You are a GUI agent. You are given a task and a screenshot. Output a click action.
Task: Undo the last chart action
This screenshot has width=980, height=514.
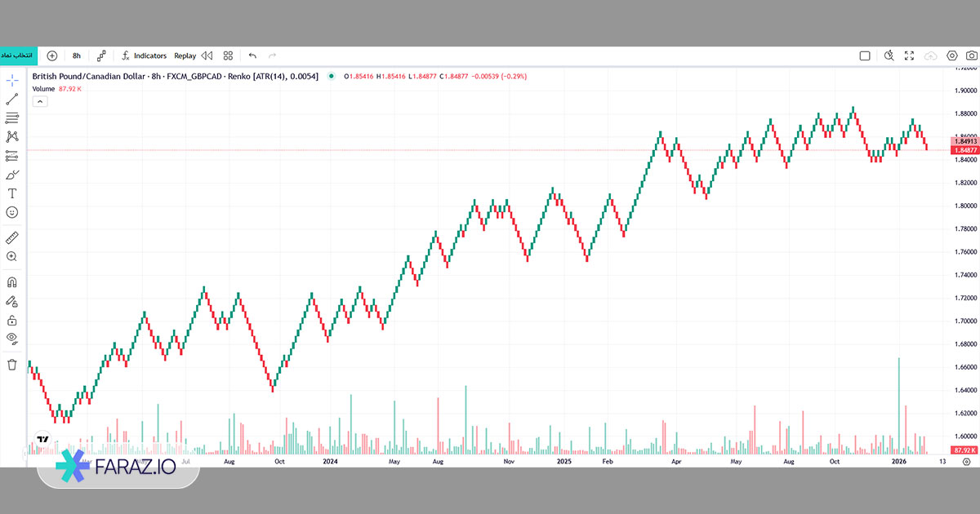[x=252, y=55]
